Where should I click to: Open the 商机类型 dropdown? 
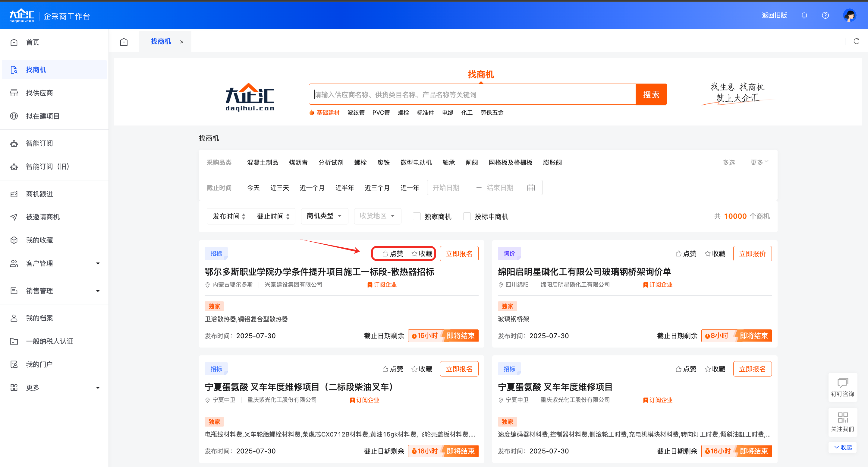pos(324,216)
